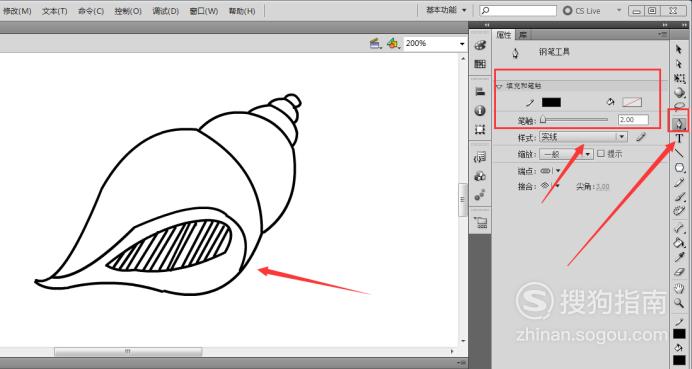Open the Align panel icon
The image size is (692, 369).
pos(480,91)
